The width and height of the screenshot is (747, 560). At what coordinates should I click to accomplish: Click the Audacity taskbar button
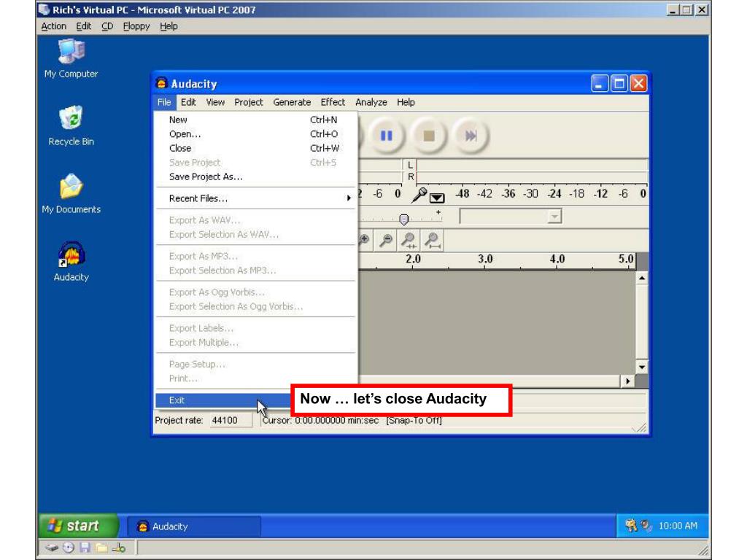194,526
